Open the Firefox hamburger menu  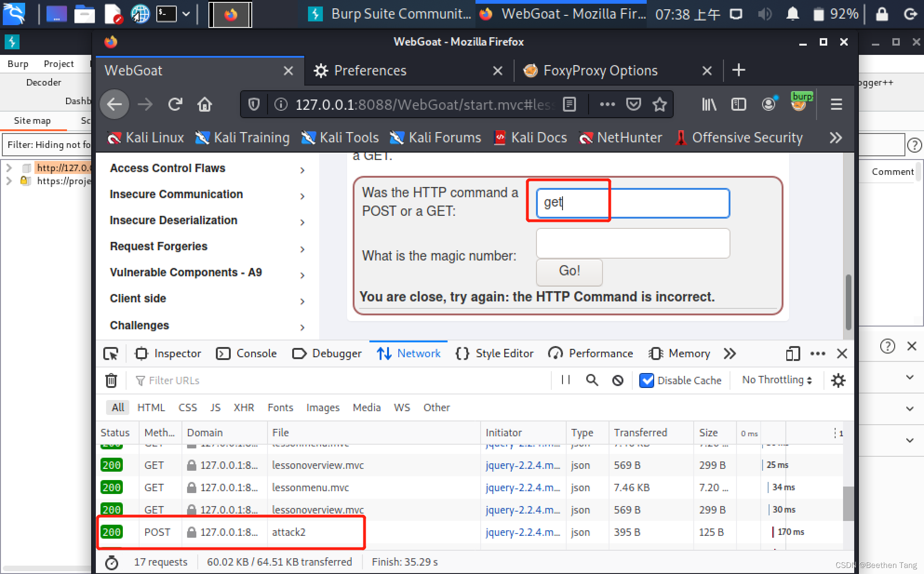[x=836, y=104]
